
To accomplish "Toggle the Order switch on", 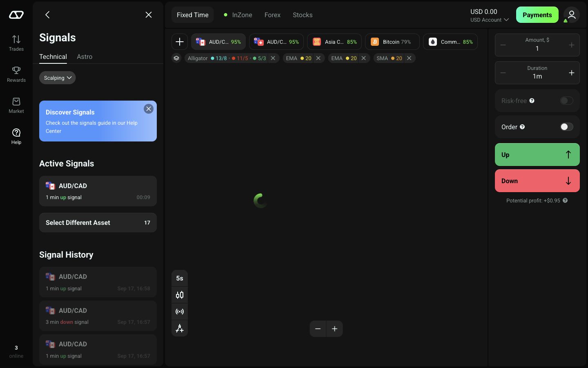I will (x=566, y=127).
